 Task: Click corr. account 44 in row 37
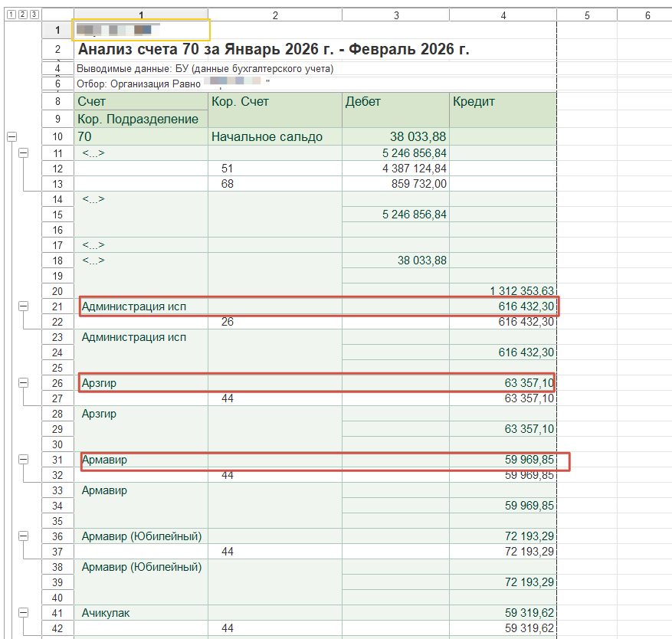click(275, 552)
